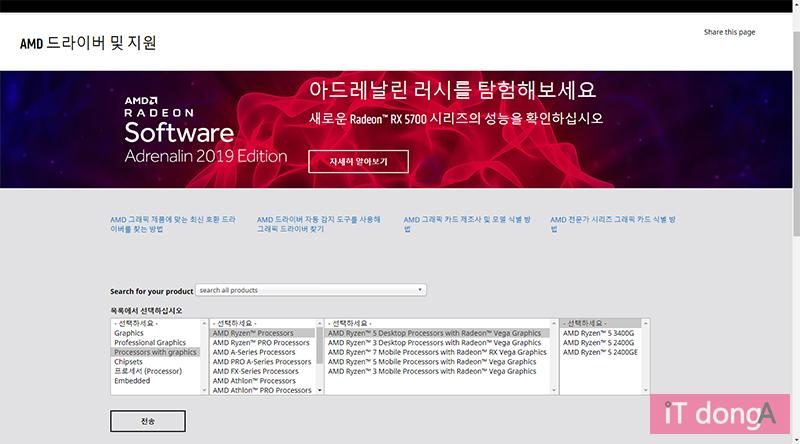
Task: Open the search all products dropdown
Action: 310,290
